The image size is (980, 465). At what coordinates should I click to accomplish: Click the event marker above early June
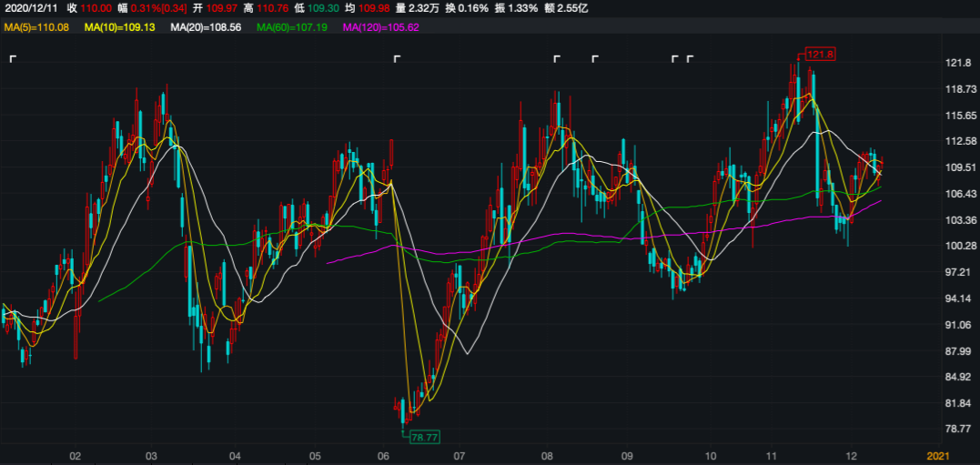point(397,59)
